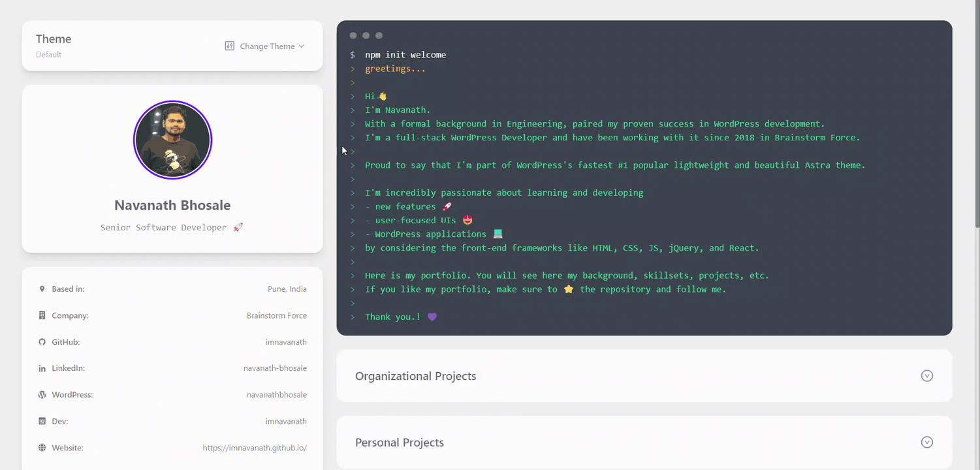Open the navanath-bhosale LinkedIn link

click(275, 368)
